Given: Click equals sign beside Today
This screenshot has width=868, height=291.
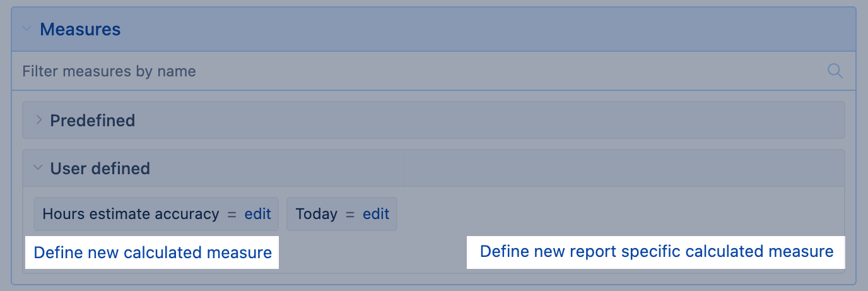Looking at the screenshot, I should click(x=350, y=214).
